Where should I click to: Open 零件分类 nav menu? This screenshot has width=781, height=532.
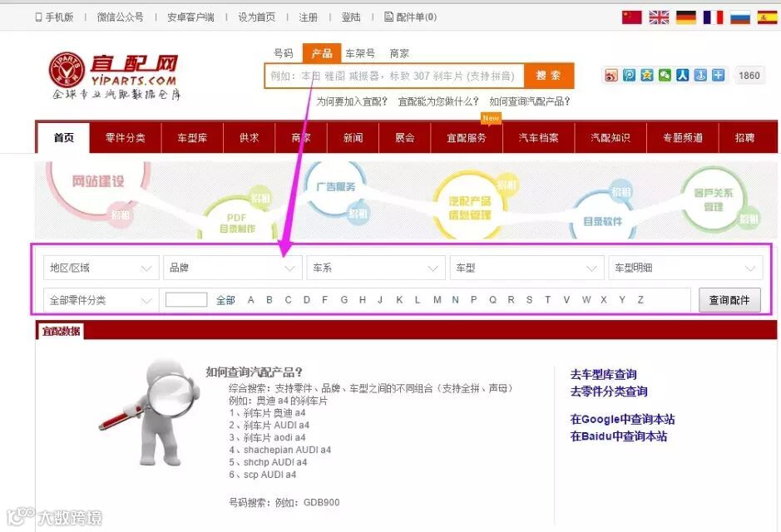coord(126,138)
